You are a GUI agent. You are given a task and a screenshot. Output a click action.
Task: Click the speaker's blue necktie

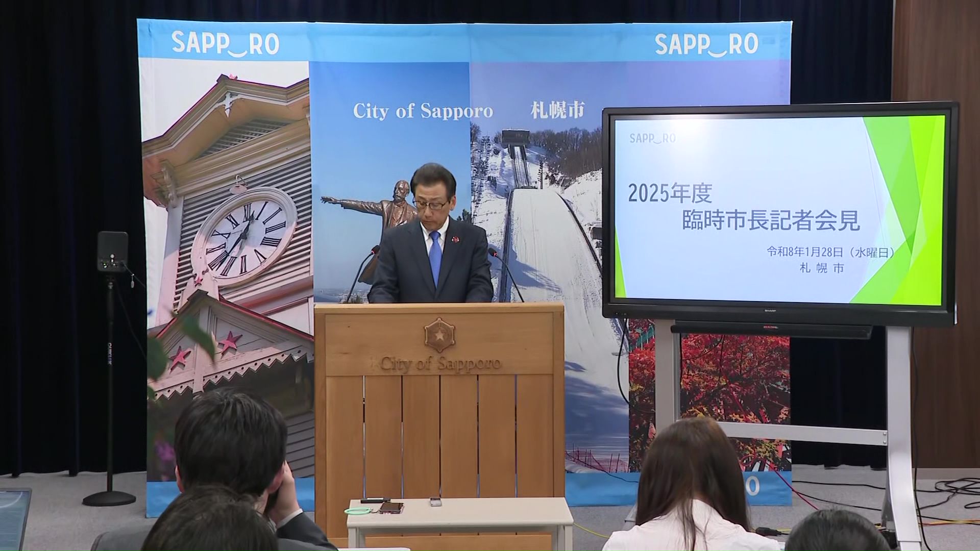pos(435,258)
